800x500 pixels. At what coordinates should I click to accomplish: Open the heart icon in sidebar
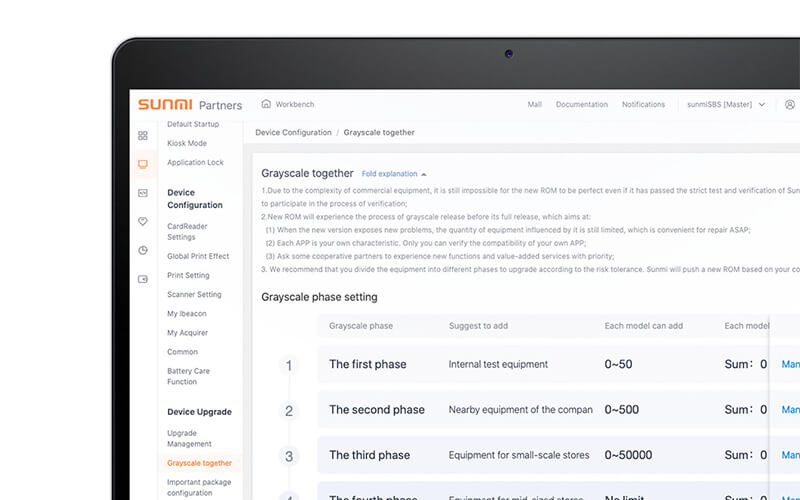(x=142, y=222)
